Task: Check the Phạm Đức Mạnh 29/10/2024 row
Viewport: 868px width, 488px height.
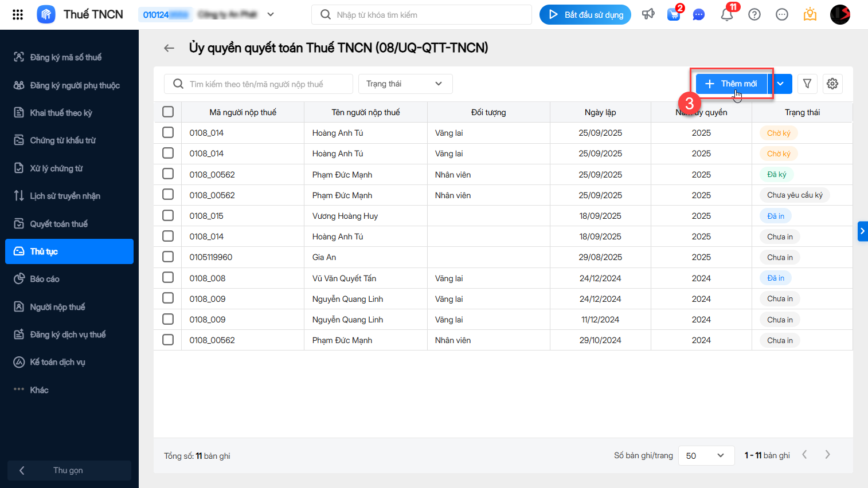Action: [x=168, y=340]
